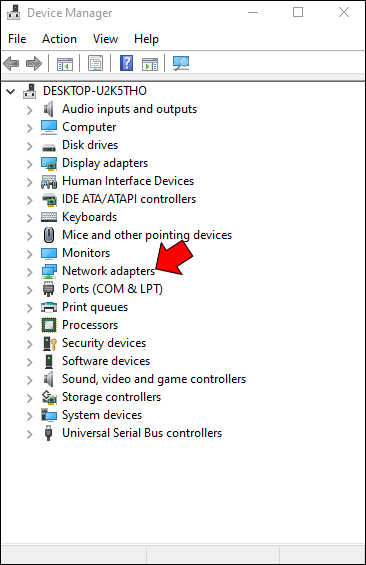Viewport: 366px width, 565px height.
Task: Expand the Network adapters node
Action: [30, 272]
